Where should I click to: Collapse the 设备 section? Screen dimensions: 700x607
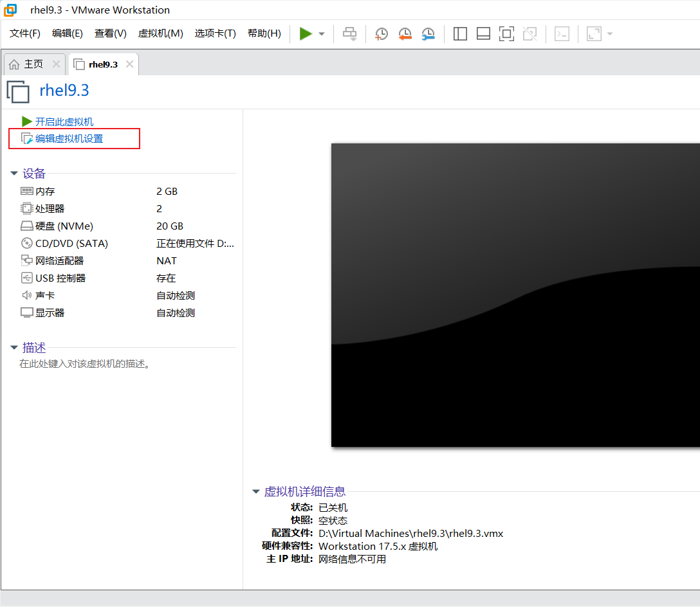(x=14, y=173)
